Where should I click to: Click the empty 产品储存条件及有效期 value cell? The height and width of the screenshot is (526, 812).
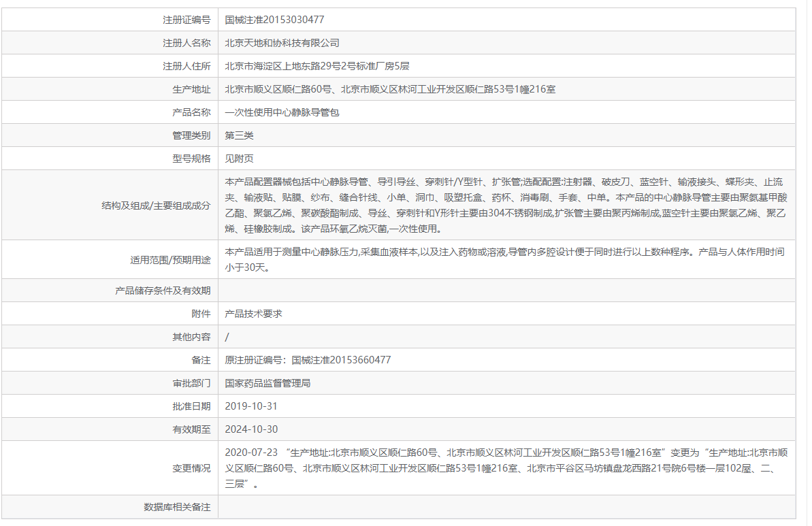pos(476,290)
